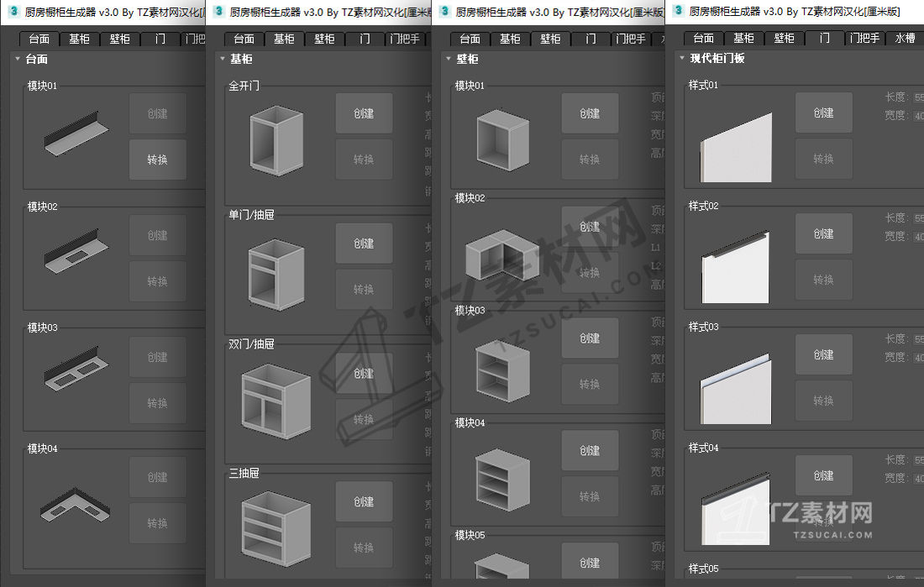Click the L-shaped corner wall cabinet 模块02 preview
Screen dimensions: 924x587
(x=502, y=255)
